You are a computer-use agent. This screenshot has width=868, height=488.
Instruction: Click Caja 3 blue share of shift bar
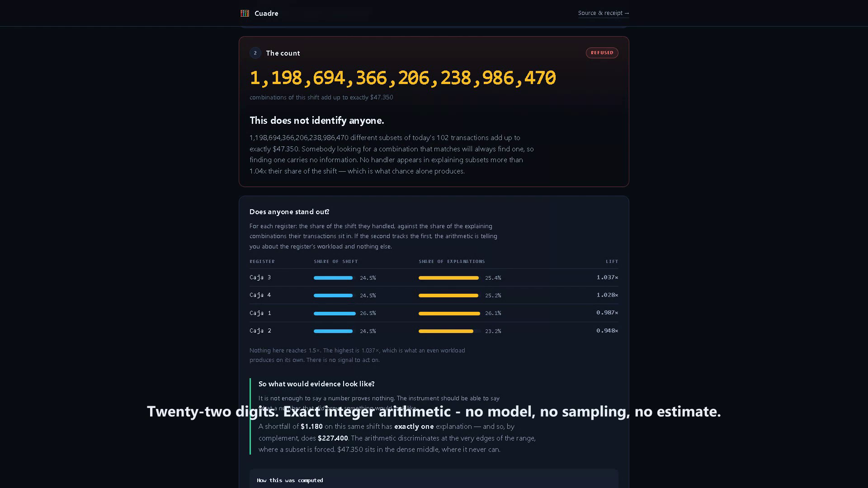(x=333, y=278)
